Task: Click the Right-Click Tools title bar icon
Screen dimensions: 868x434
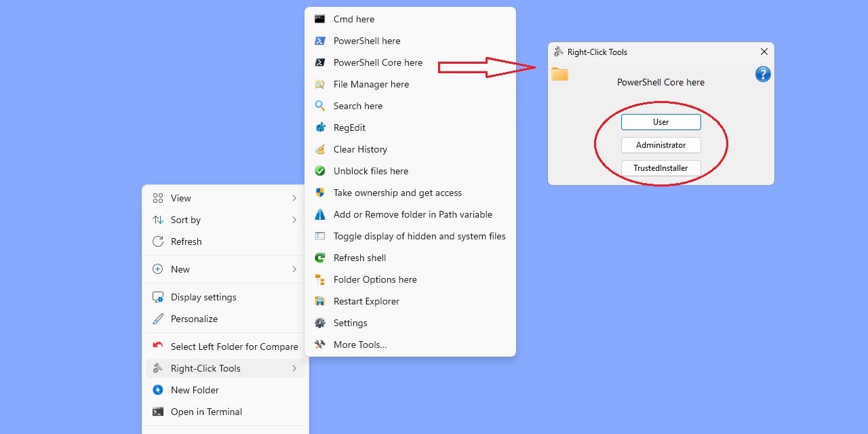Action: pyautogui.click(x=559, y=52)
